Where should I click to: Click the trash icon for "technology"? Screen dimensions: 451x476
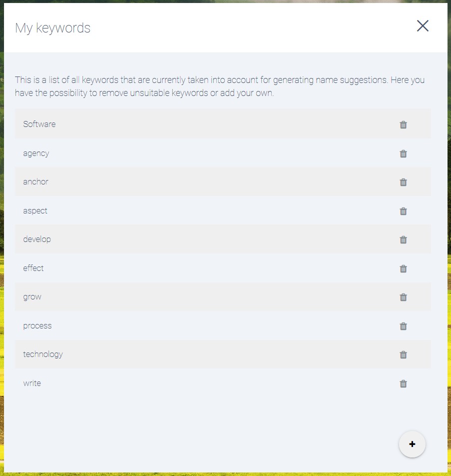[x=404, y=354]
